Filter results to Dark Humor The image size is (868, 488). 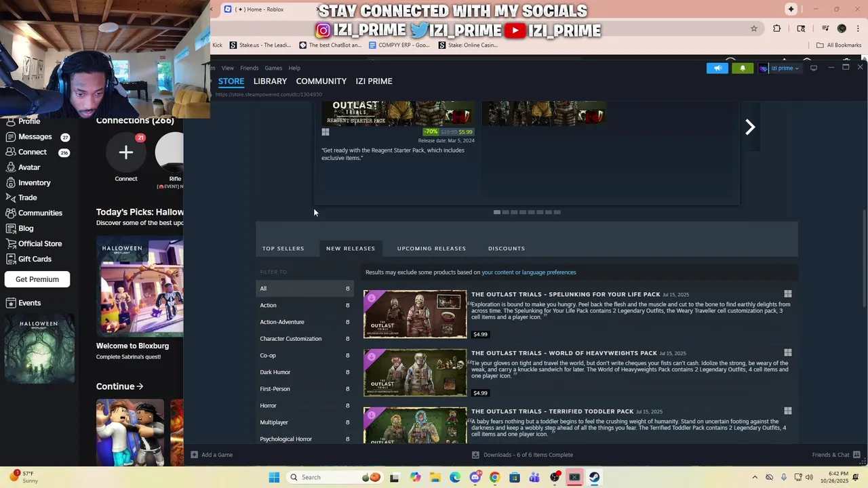pos(304,372)
